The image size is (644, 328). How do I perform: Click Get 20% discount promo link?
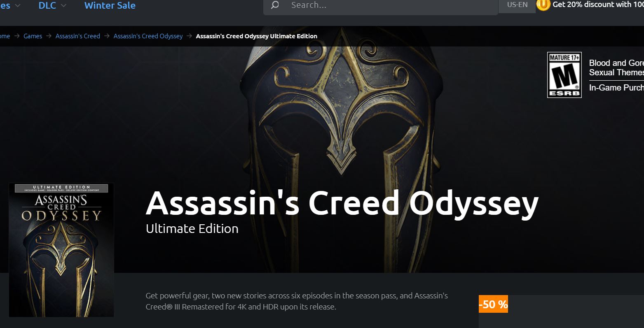598,5
